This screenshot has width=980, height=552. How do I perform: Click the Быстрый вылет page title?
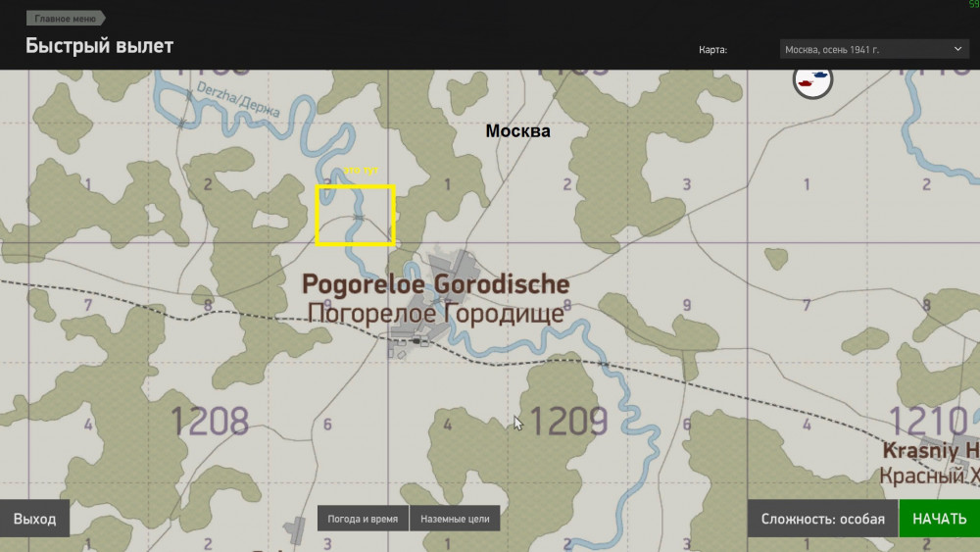click(99, 46)
